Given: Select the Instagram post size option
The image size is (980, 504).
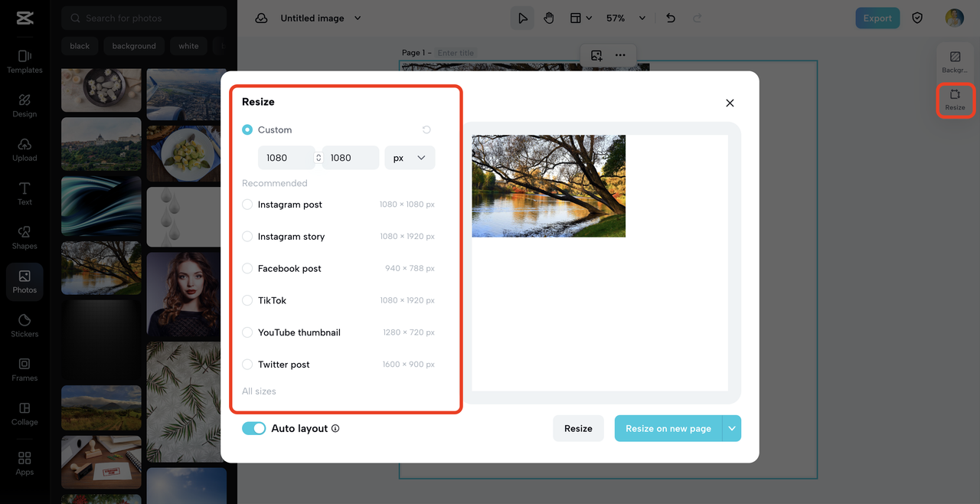Looking at the screenshot, I should tap(338, 205).
